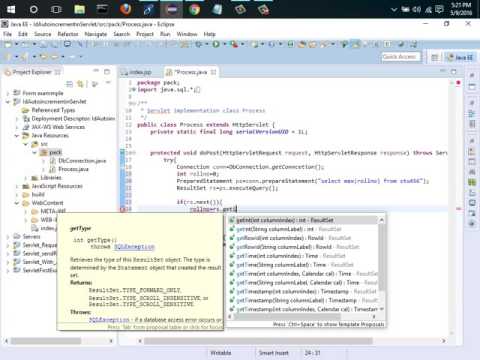The height and width of the screenshot is (360, 480).
Task: Minimize the editor area
Action: tap(443, 71)
